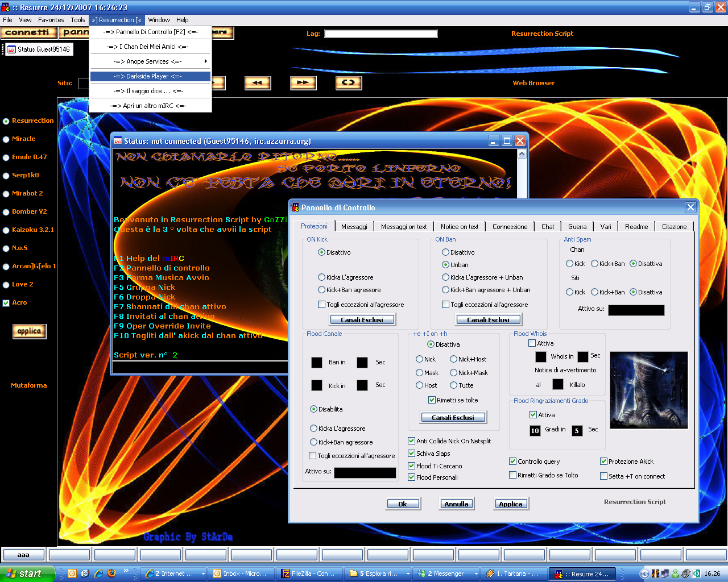Viewport: 728px width, 582px height.
Task: Enable the Controllo query checkbox
Action: [513, 462]
